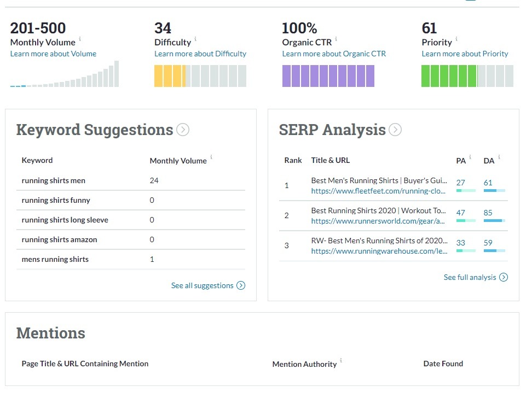The image size is (532, 398).
Task: Click the Organic CTR info icon
Action: 336,39
